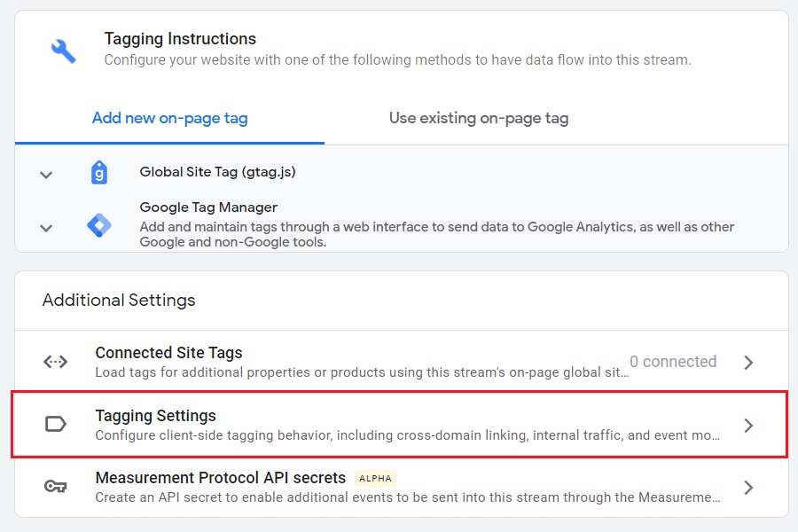Click the Google Tag Manager heading
This screenshot has height=532, width=798.
coord(208,207)
